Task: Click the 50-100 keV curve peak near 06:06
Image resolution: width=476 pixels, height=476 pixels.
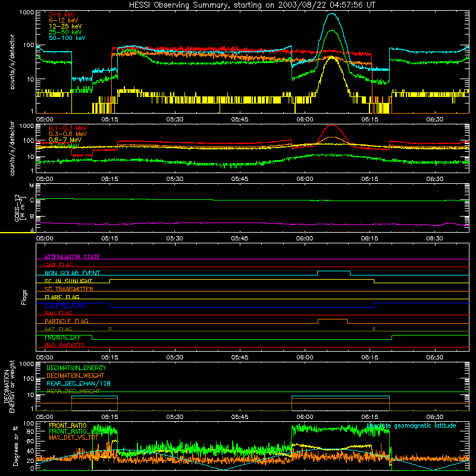Action: click(332, 14)
